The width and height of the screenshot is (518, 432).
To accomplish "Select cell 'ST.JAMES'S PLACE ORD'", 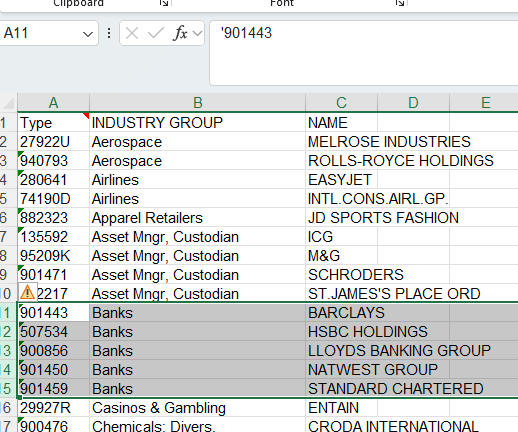I will pyautogui.click(x=341, y=294).
